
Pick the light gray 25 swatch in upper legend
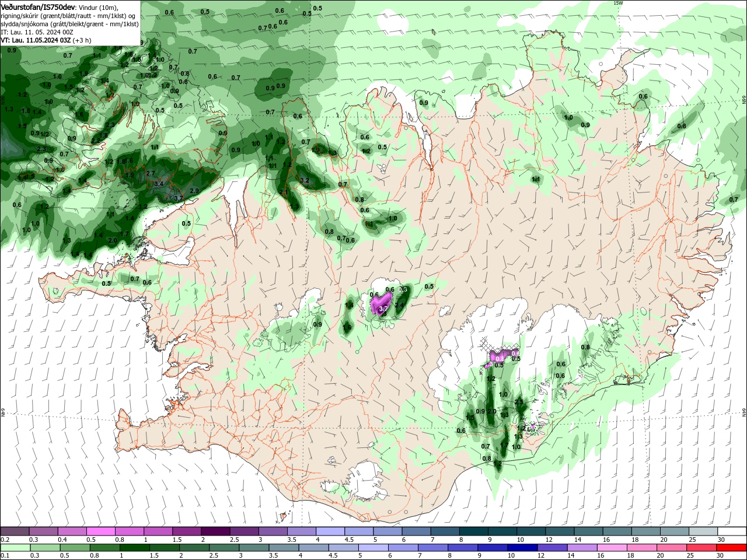tap(703, 531)
